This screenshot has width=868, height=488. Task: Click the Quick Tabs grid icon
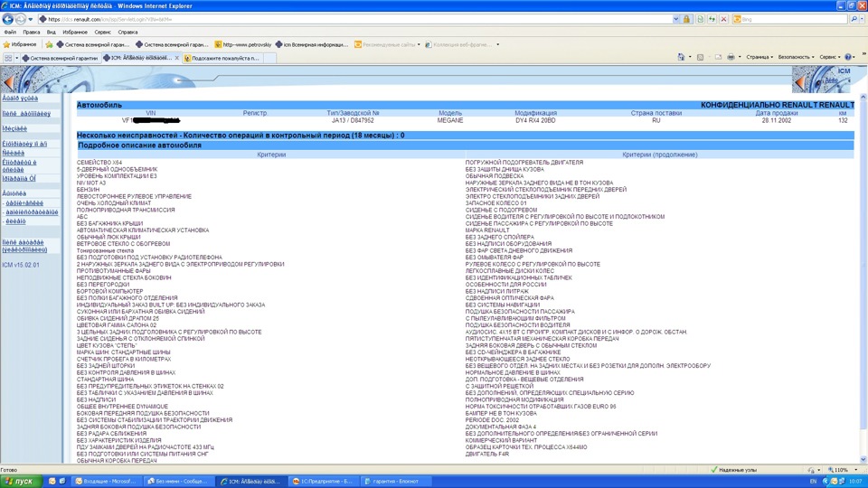[x=8, y=58]
